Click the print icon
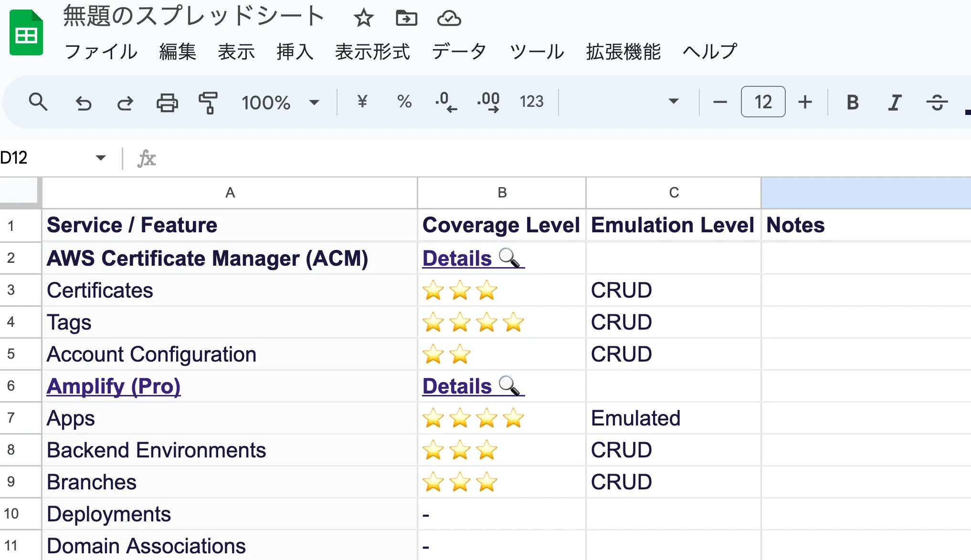Viewport: 971px width, 560px height. point(168,102)
